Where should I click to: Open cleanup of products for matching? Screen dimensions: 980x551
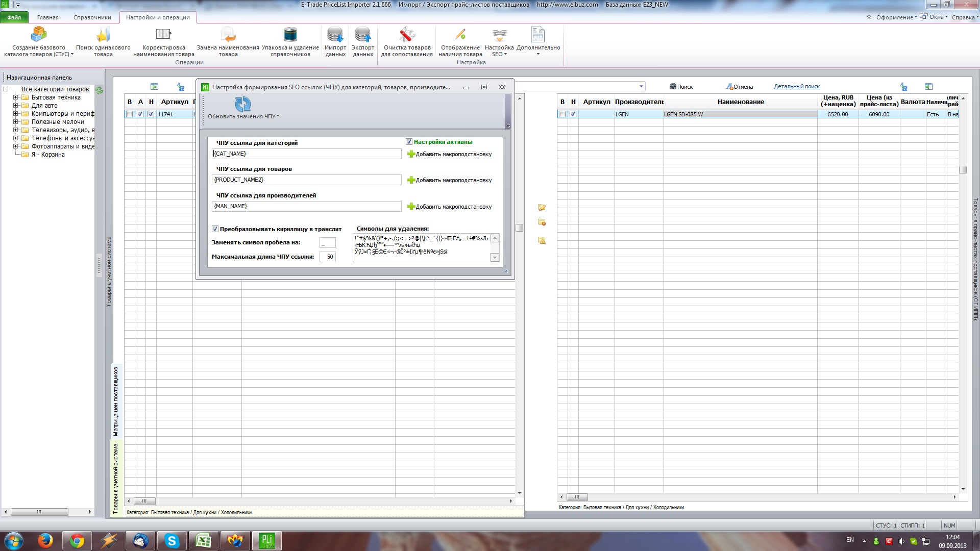pyautogui.click(x=407, y=42)
